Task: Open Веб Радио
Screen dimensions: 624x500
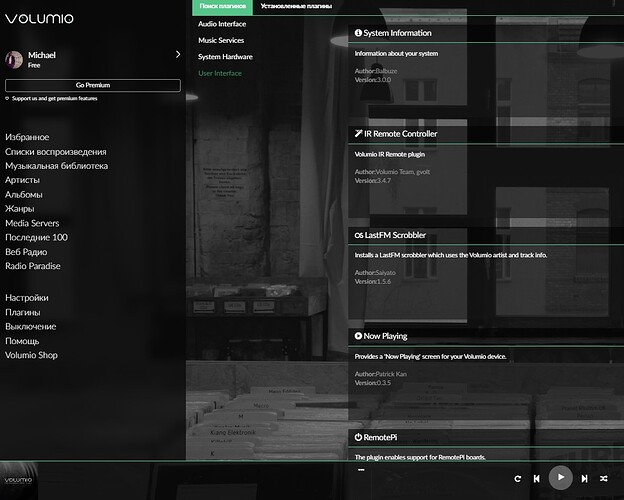Action: (26, 252)
